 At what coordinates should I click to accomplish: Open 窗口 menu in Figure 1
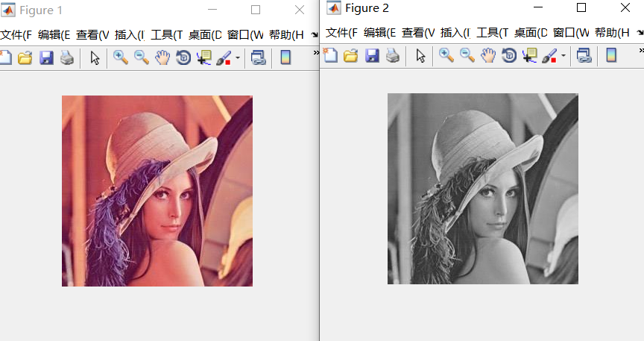[x=245, y=35]
